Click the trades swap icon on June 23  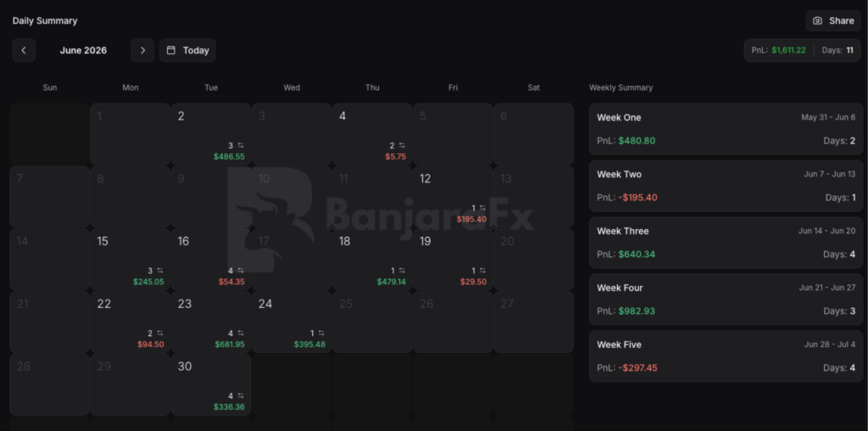[241, 333]
